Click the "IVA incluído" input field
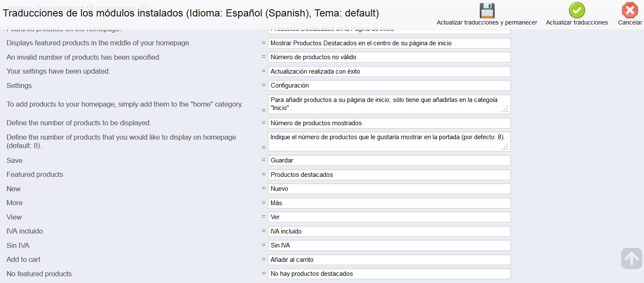 pyautogui.click(x=389, y=231)
